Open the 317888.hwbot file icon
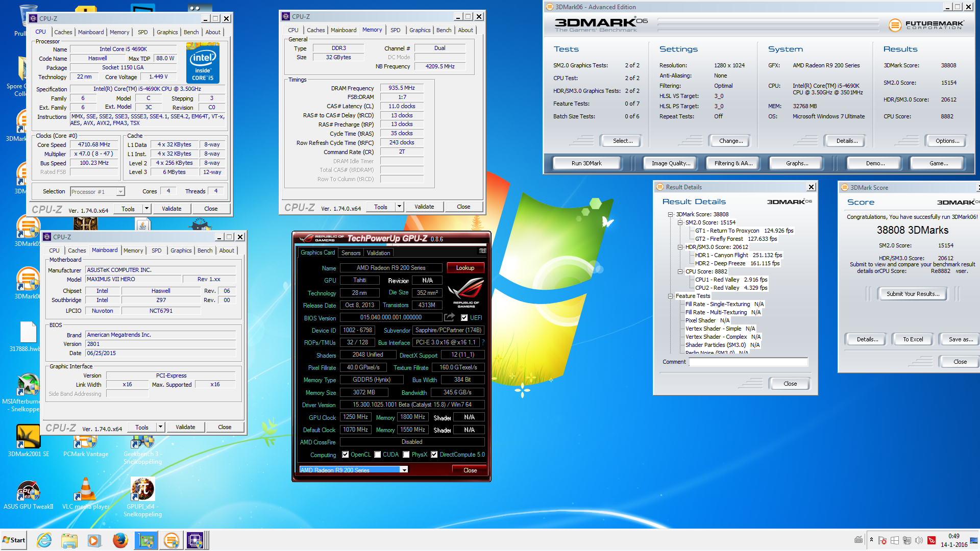This screenshot has height=551, width=980. click(x=28, y=336)
